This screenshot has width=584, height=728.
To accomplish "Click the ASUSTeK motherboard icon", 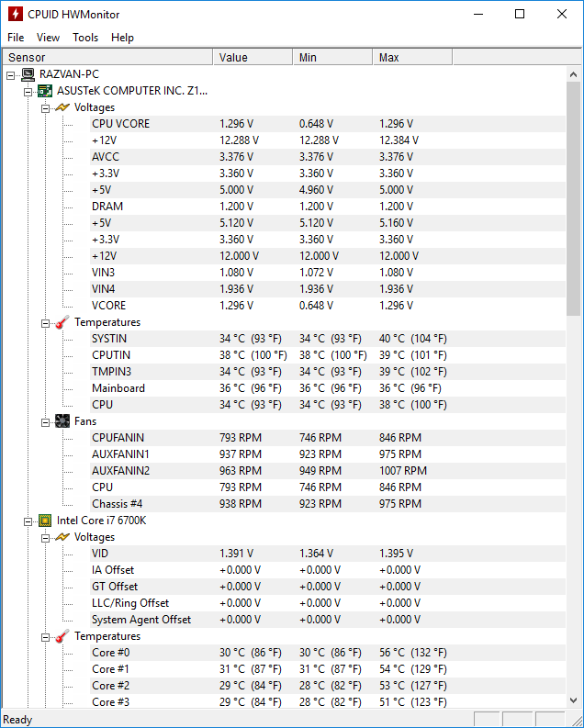I will pyautogui.click(x=45, y=91).
